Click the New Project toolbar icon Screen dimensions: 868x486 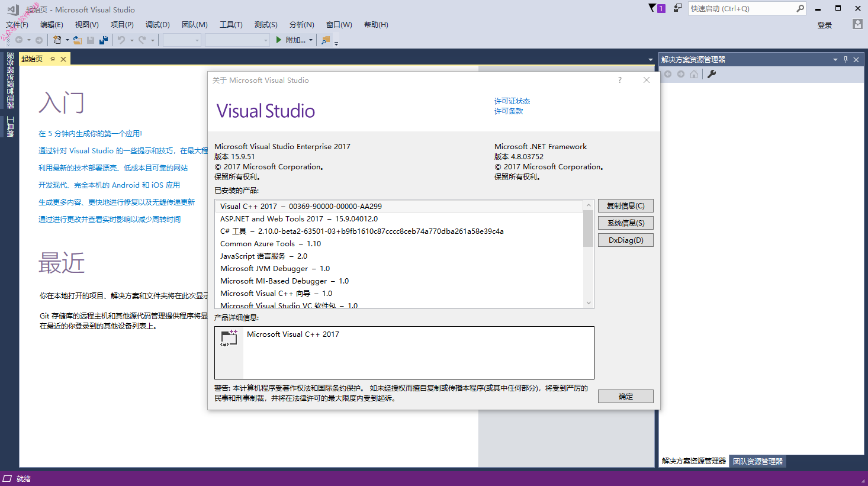click(57, 40)
